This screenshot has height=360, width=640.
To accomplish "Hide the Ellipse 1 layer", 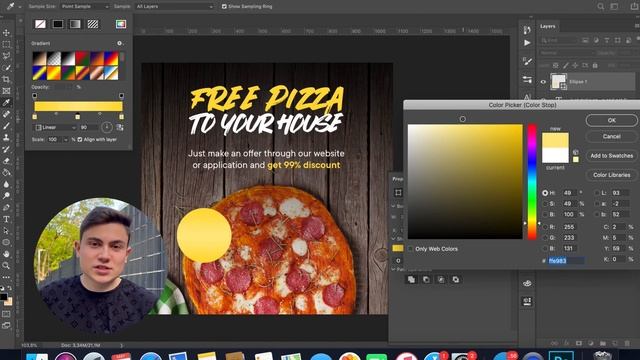I will click(543, 82).
